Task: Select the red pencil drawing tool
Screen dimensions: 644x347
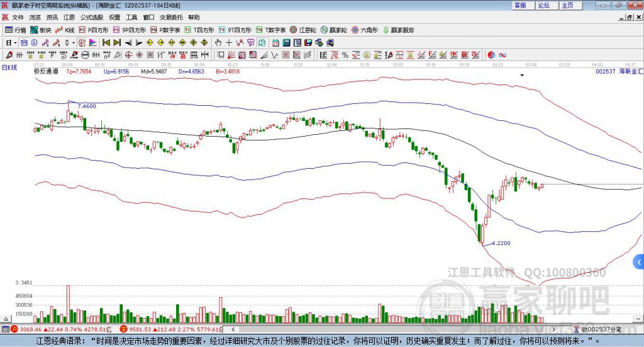Action: (9, 55)
